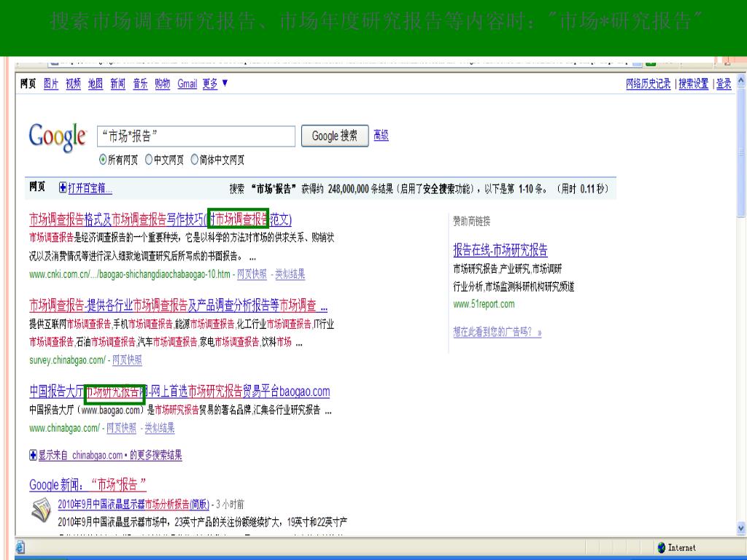747x560 pixels.
Task: Select the 中文网页 radio button
Action: coord(149,160)
